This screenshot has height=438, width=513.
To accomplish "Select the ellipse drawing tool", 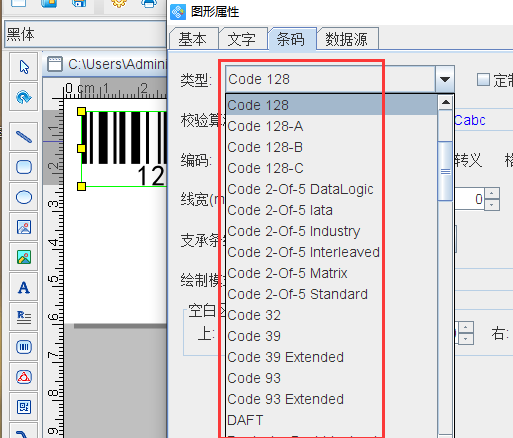I will [x=24, y=197].
